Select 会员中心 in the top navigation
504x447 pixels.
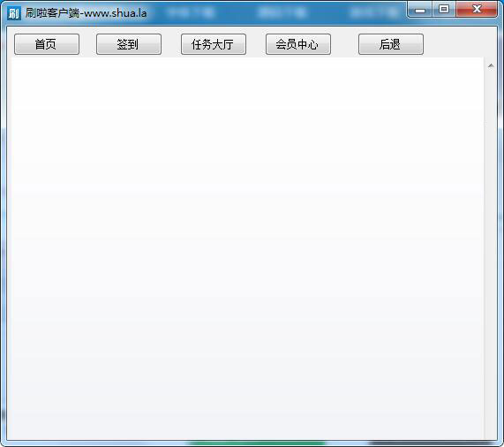tap(298, 44)
